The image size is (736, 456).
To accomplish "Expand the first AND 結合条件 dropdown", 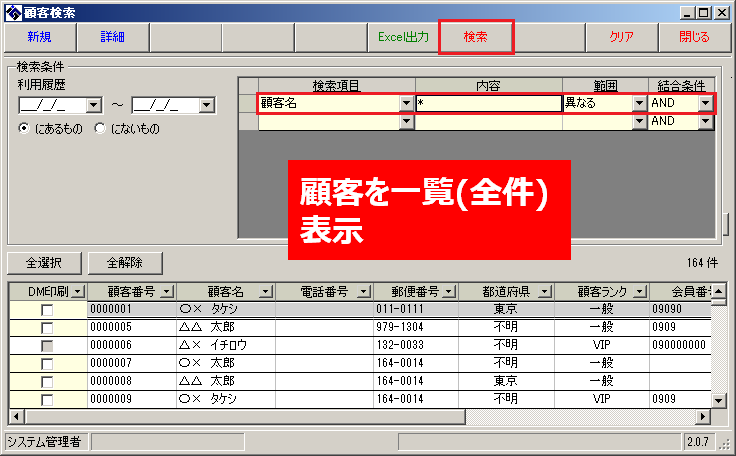I will click(x=706, y=103).
